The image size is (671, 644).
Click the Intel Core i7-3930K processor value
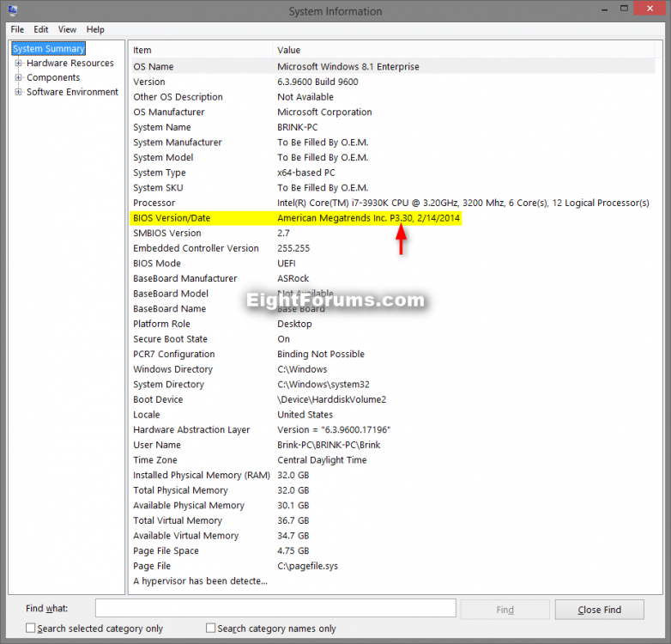click(463, 203)
